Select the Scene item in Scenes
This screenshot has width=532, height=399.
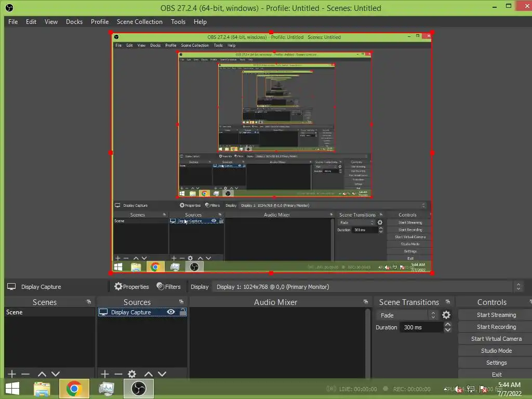(x=49, y=312)
